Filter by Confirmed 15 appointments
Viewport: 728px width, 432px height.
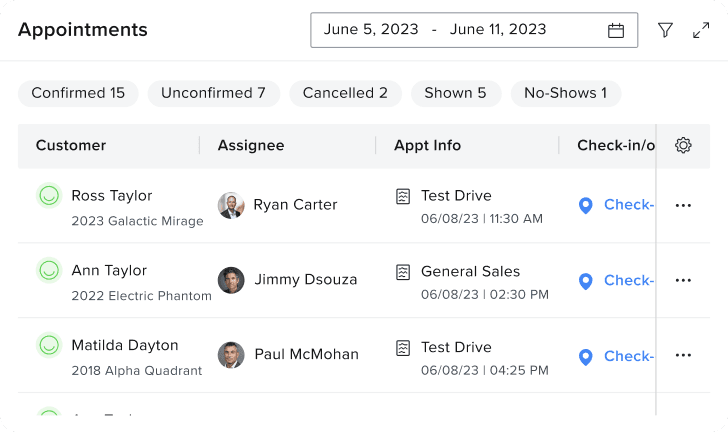(78, 93)
